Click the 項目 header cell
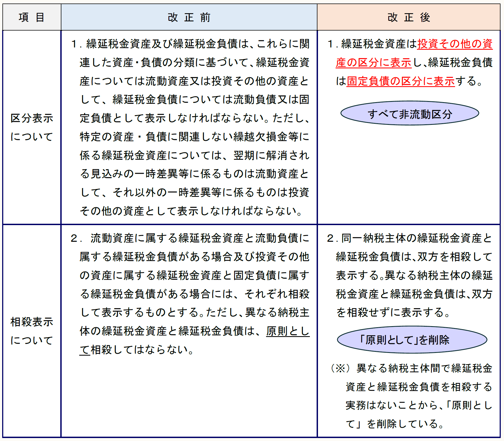Viewport: 504px width, 441px height. tap(32, 17)
